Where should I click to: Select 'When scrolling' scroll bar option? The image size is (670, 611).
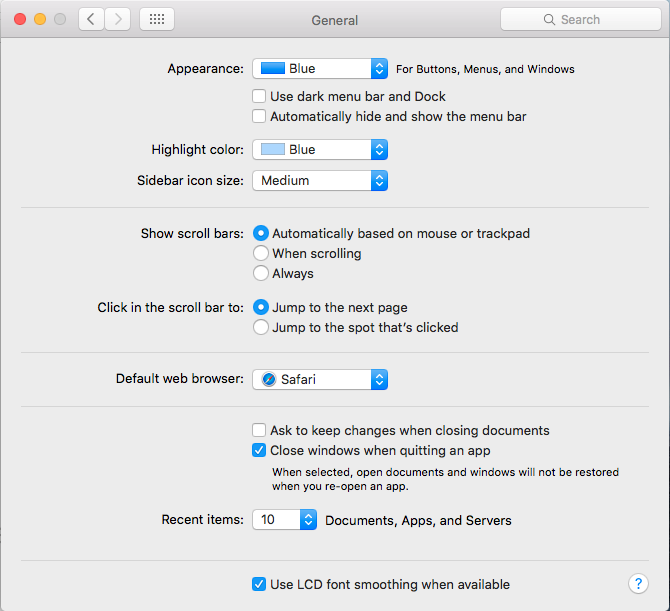(x=261, y=254)
